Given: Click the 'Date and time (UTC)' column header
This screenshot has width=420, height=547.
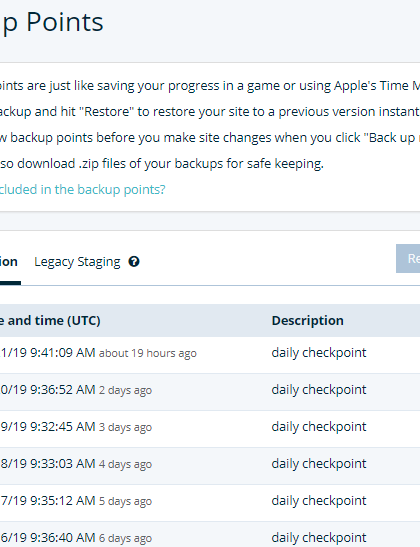Looking at the screenshot, I should pyautogui.click(x=50, y=320).
